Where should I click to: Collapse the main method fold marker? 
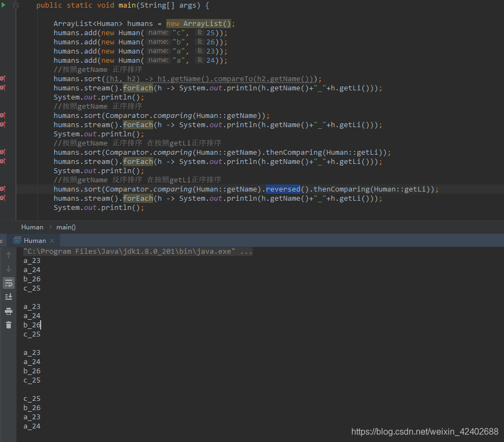click(x=16, y=5)
